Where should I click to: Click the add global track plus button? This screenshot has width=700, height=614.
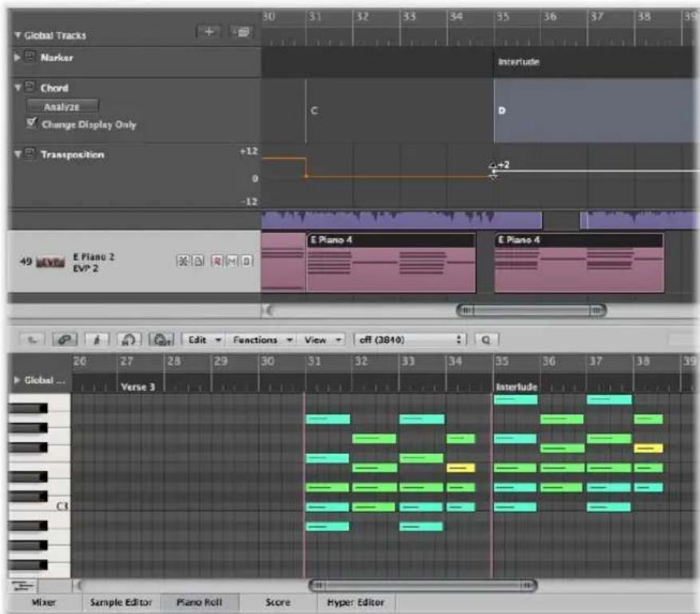click(x=208, y=32)
